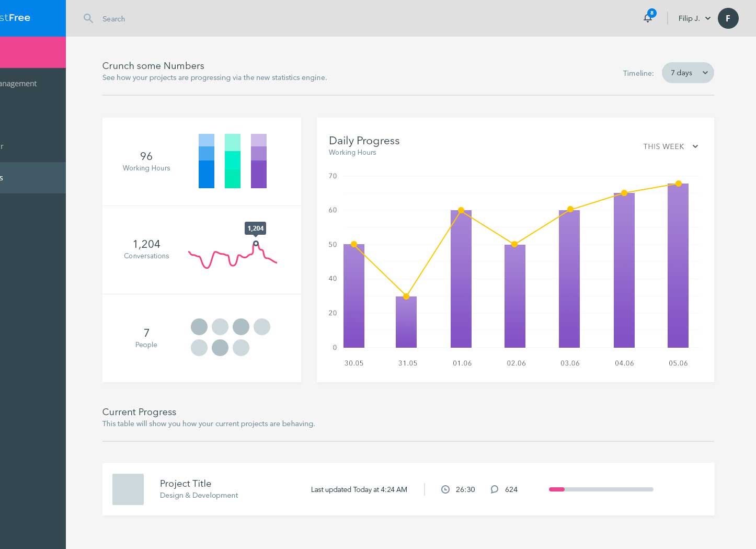
Task: Click the 1,204 tooltip marker on sparkline
Action: 256,243
